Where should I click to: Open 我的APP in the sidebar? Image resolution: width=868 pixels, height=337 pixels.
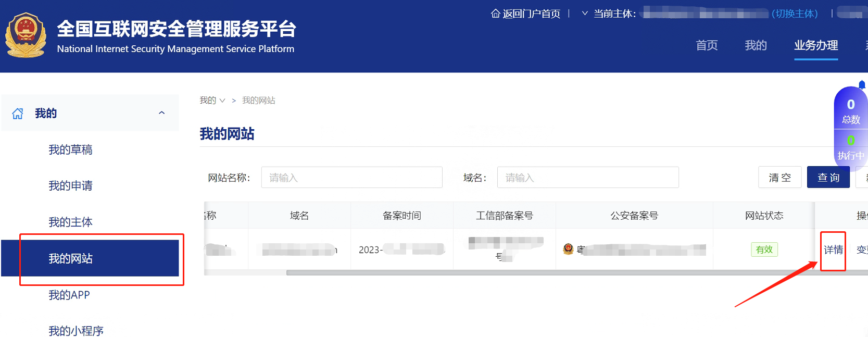coord(69,295)
